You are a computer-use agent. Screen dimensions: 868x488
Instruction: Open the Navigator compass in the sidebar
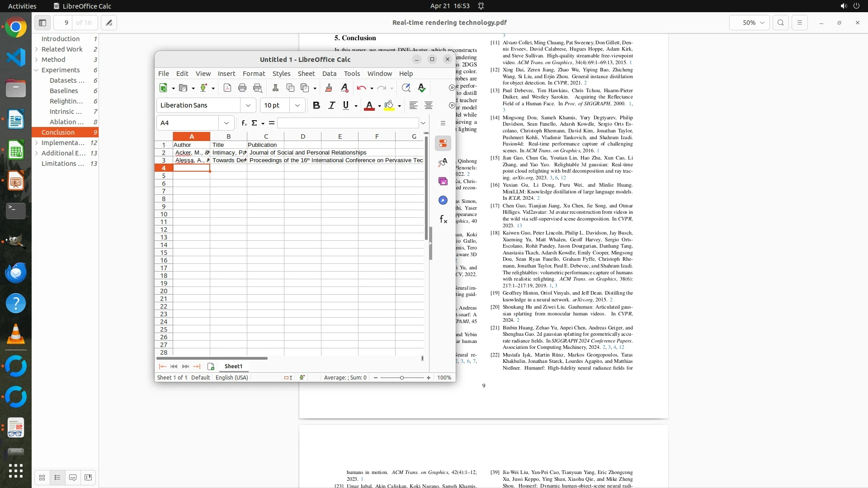tap(443, 200)
